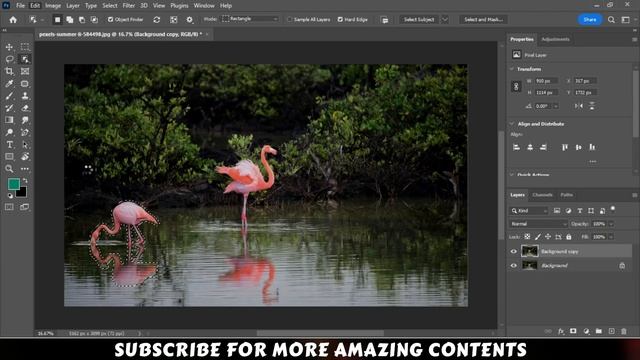
Task: Add a layer style with fx icon
Action: [x=561, y=331]
